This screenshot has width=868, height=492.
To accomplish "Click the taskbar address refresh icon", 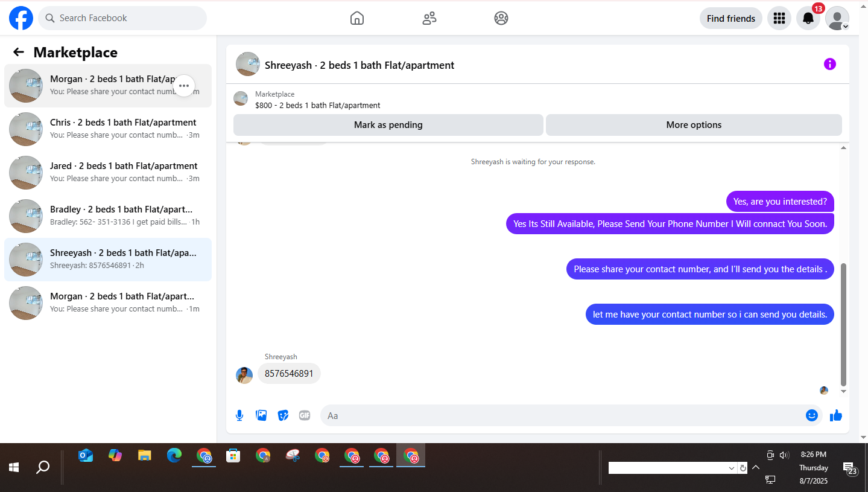I will tap(743, 468).
